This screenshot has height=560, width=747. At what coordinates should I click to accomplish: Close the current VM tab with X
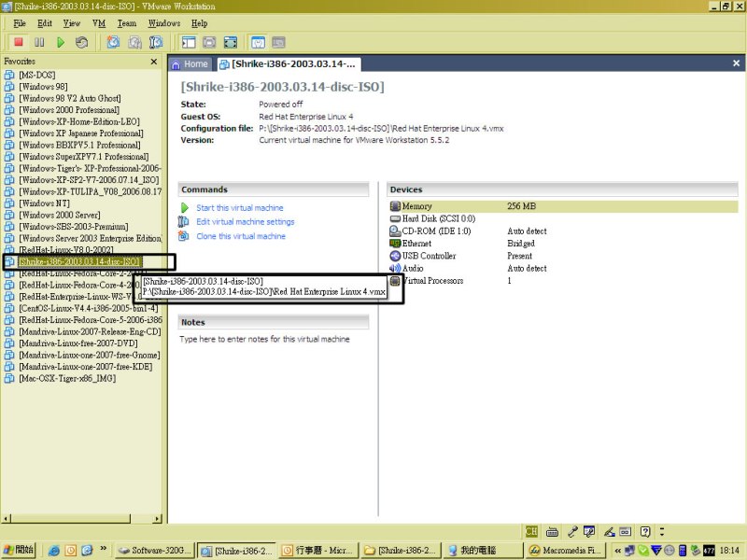pyautogui.click(x=736, y=63)
